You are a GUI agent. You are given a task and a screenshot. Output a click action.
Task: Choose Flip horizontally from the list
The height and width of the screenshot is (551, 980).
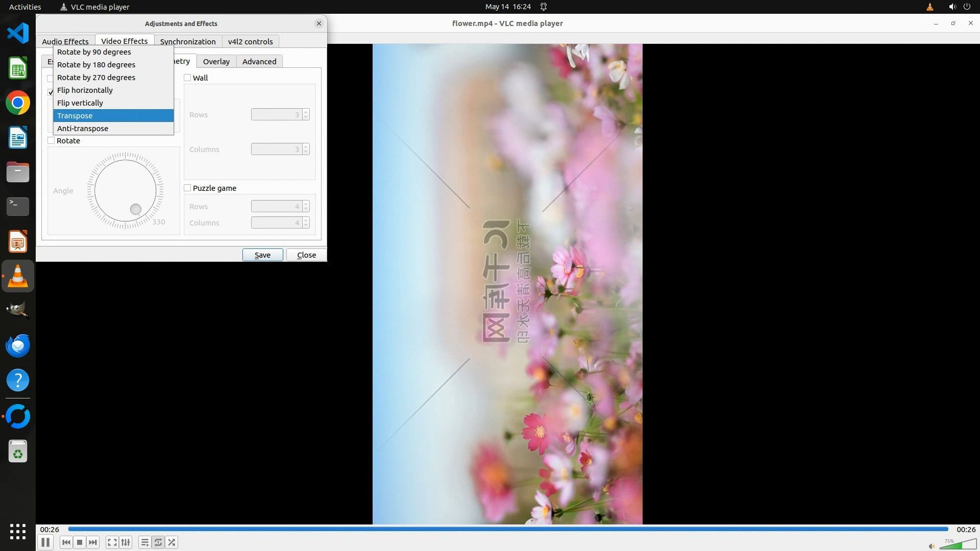85,90
